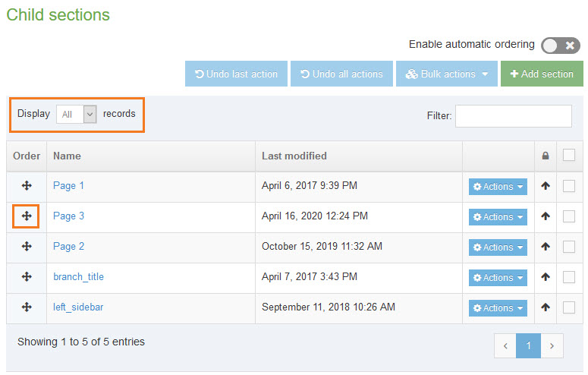Open the left_sidebar link
The height and width of the screenshot is (375, 588).
pos(78,307)
